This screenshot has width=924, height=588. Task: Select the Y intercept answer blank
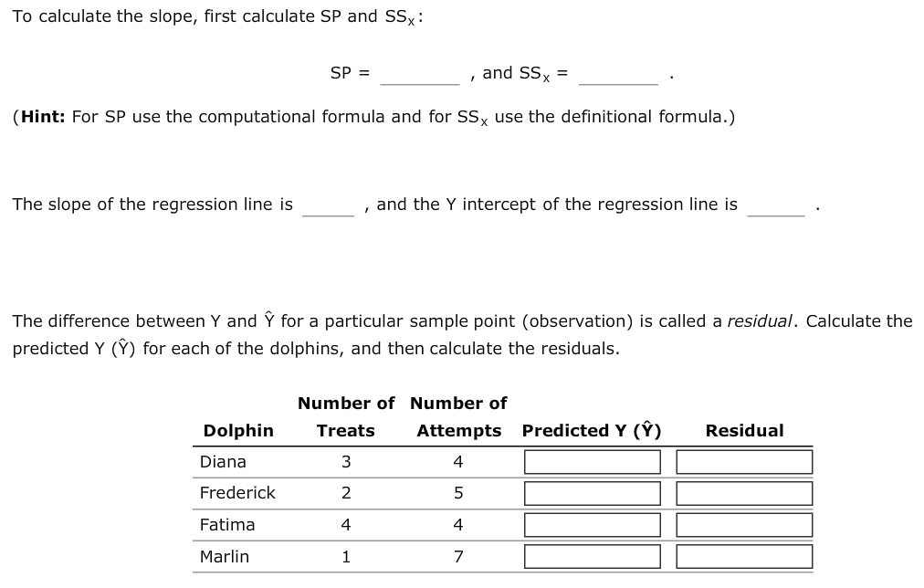coord(775,208)
